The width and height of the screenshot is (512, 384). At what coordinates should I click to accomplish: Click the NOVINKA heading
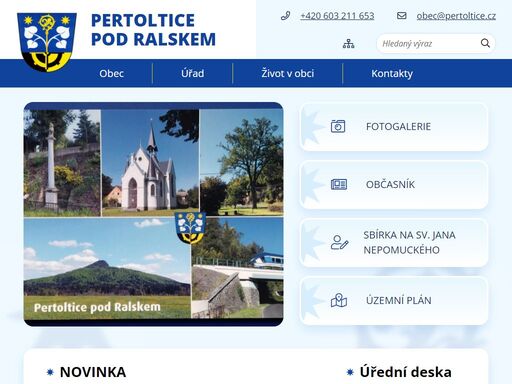[93, 372]
